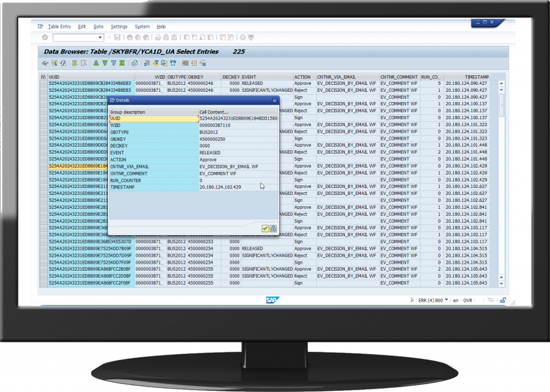
Task: Click the Exit icon in the standard toolbar
Action: (x=138, y=37)
